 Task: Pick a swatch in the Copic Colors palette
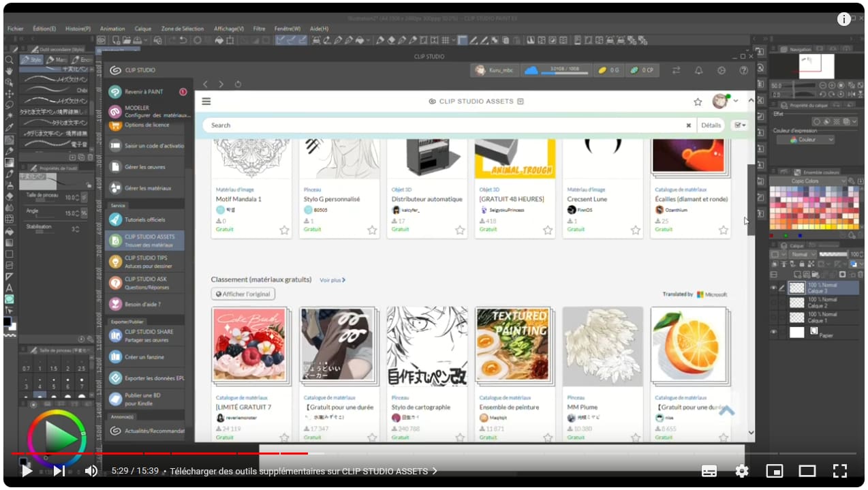pos(813,209)
